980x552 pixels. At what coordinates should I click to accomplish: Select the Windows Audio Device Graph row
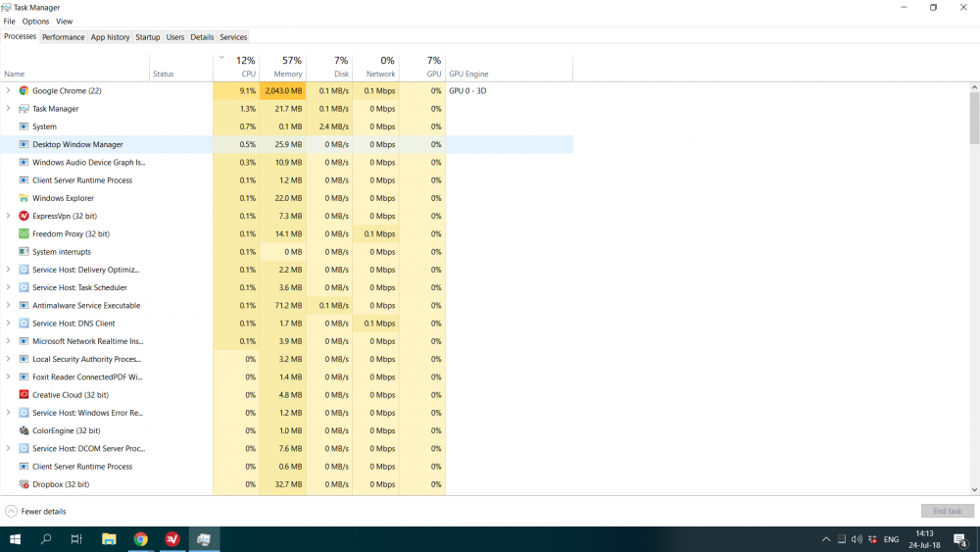[x=286, y=163]
